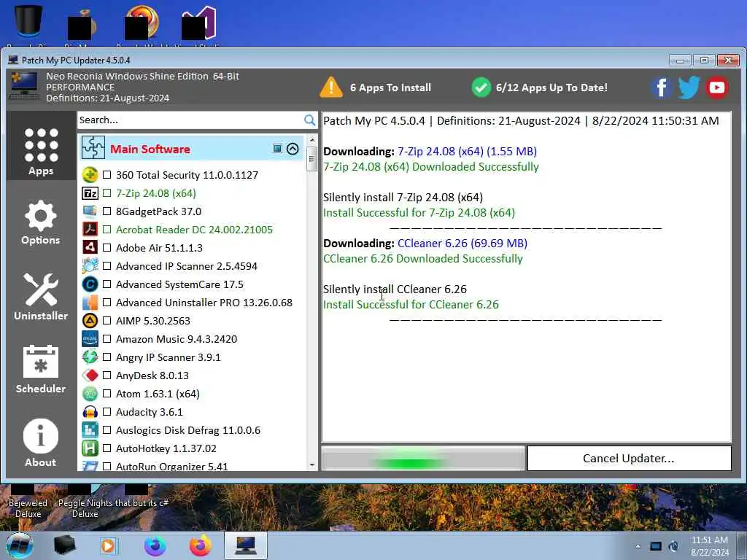Click the Main Software puzzle icon
Screen dimensions: 747x560
(x=93, y=147)
